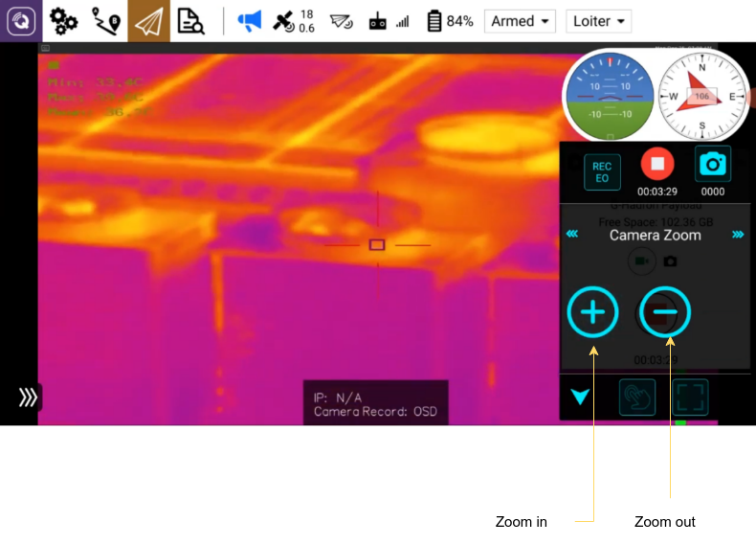Viewport: 756px width, 544px height.
Task: Show battery status at 84%
Action: pyautogui.click(x=449, y=21)
